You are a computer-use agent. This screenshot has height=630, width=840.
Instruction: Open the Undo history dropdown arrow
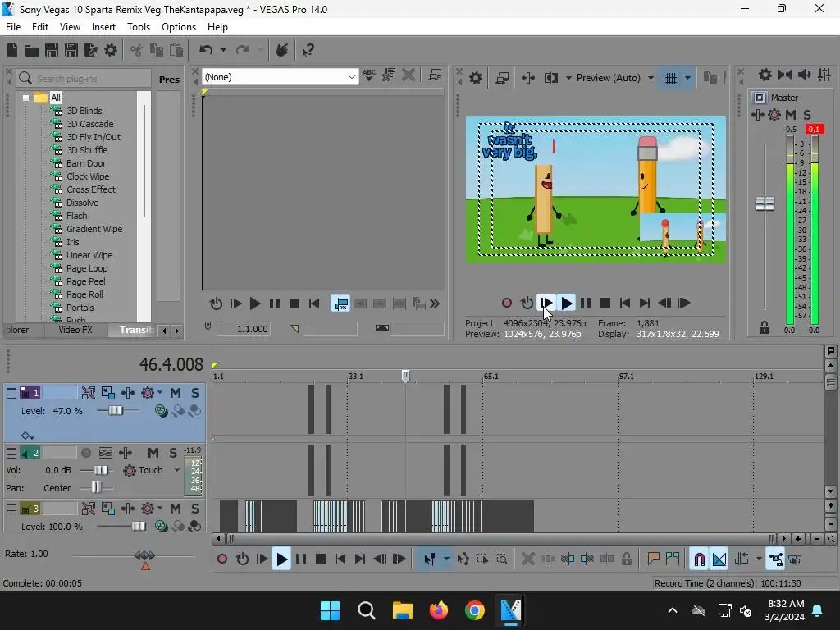[x=223, y=50]
